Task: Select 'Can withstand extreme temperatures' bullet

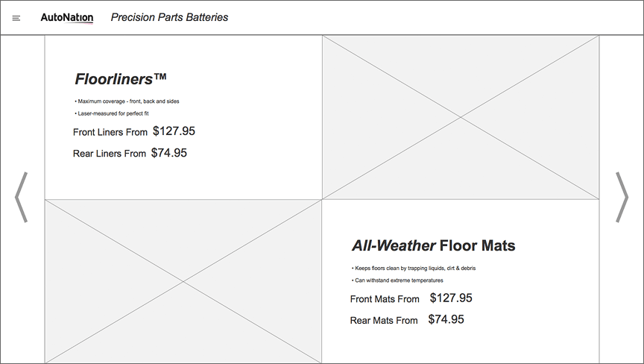Action: (x=397, y=280)
